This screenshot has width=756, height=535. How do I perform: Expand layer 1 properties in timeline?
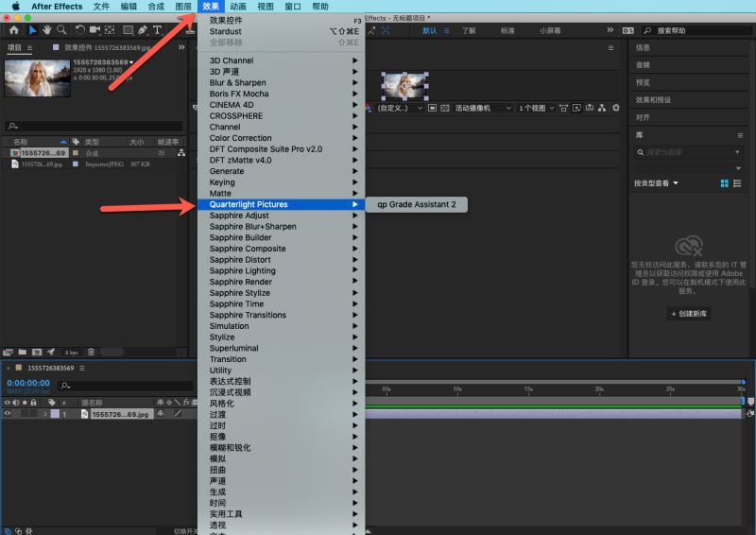coord(44,414)
